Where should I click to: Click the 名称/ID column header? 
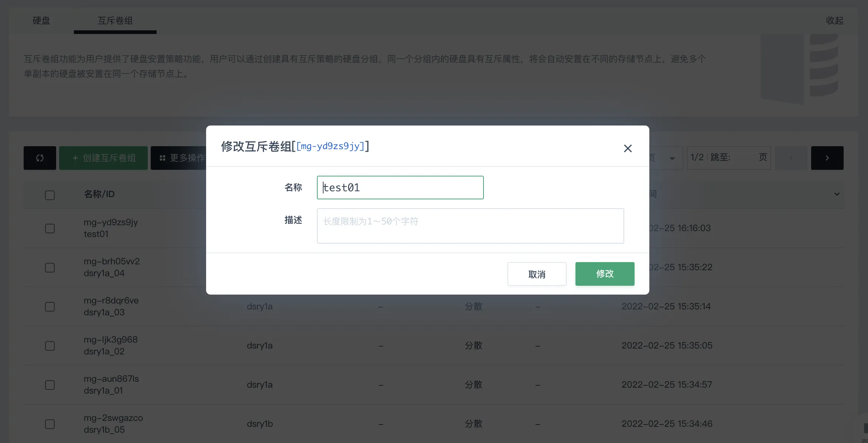(99, 194)
